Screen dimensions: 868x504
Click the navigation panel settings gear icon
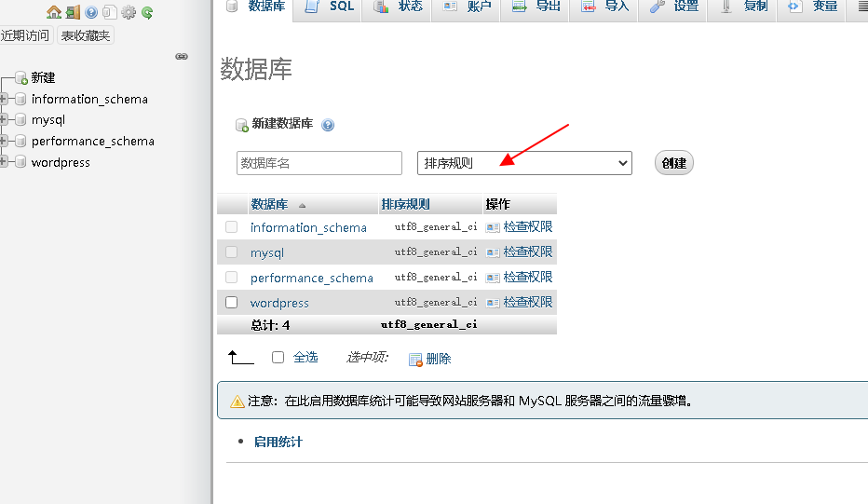click(129, 13)
